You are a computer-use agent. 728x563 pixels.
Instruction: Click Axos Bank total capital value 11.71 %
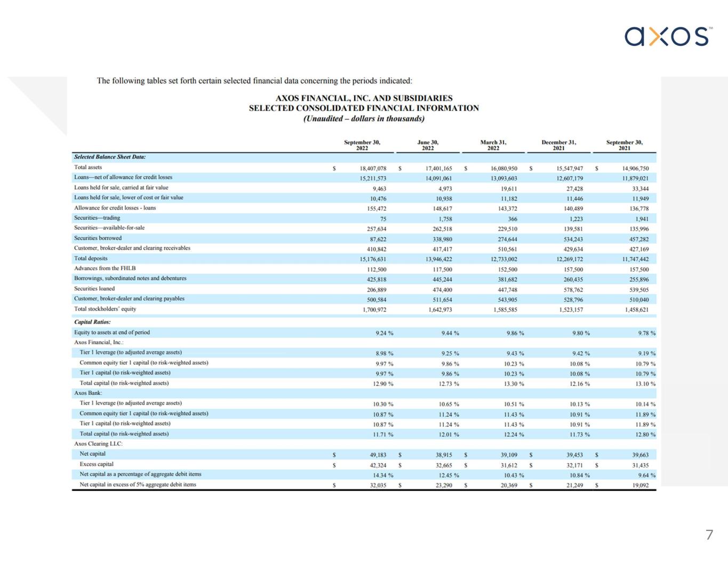coord(383,435)
